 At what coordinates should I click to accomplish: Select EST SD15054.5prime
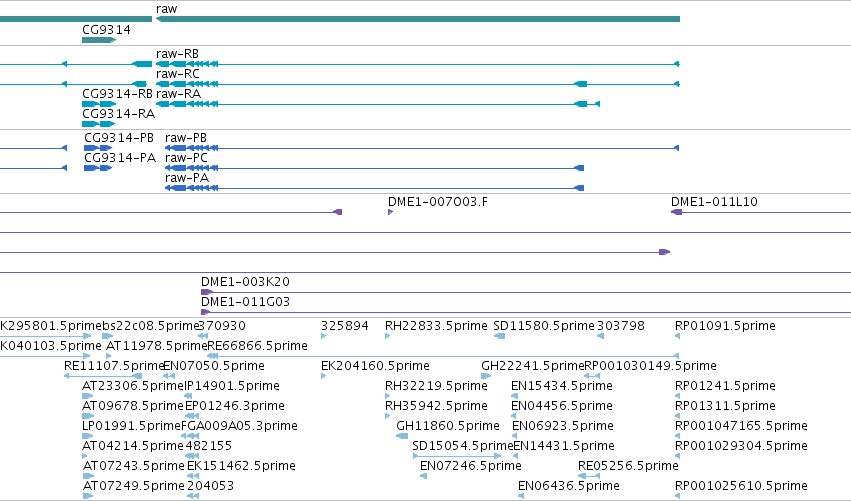tap(462, 446)
